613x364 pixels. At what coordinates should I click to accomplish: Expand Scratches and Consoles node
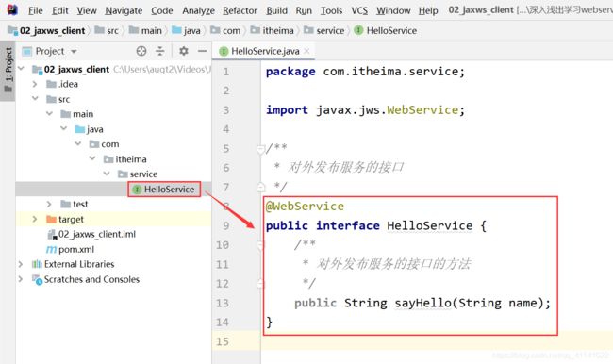click(21, 279)
